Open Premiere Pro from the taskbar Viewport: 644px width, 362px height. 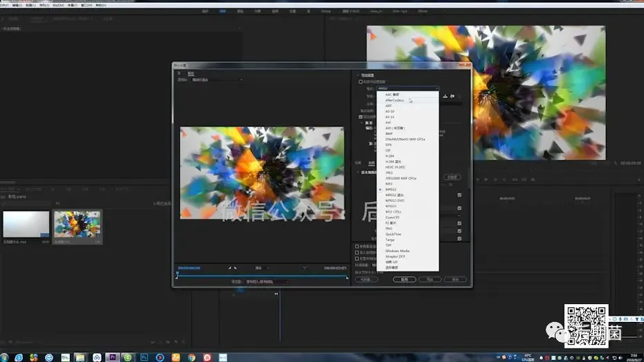coord(112,357)
